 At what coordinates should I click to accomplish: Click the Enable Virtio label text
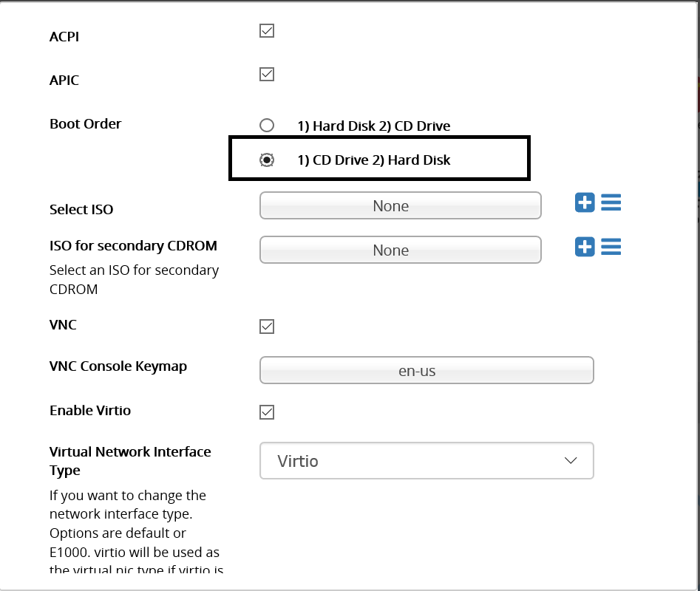pos(90,410)
